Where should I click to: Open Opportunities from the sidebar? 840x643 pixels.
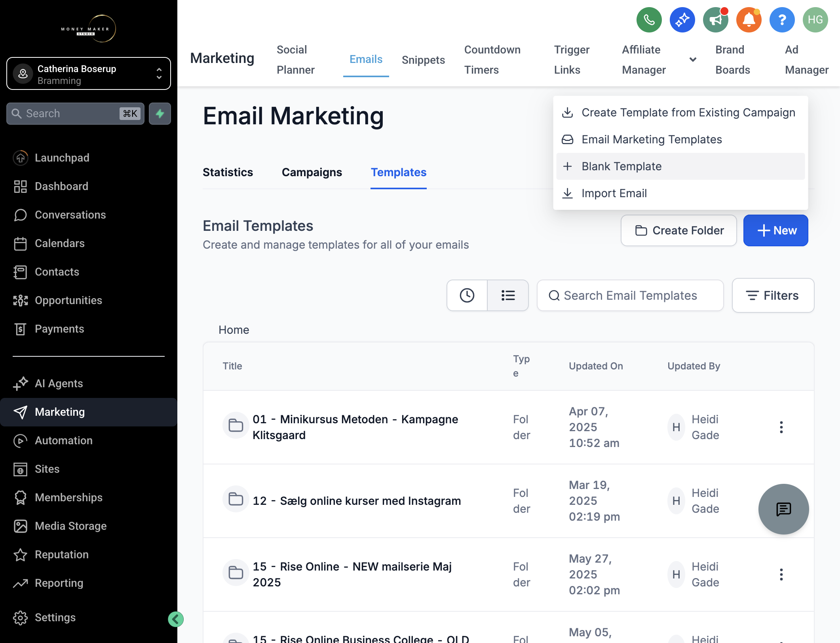point(89,300)
